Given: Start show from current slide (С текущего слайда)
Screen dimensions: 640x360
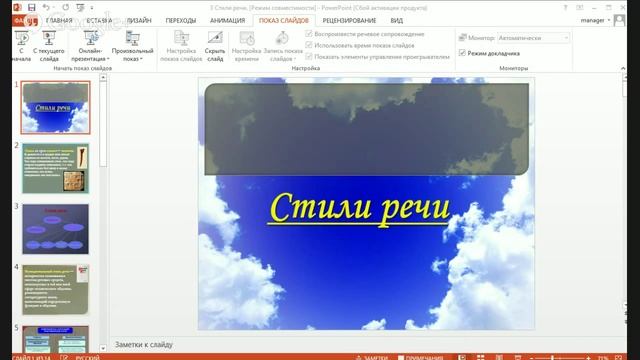Looking at the screenshot, I should point(49,46).
